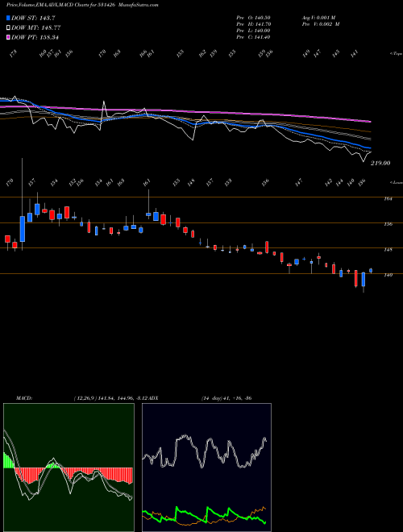The image size is (403, 532).
Task: Click the Pre C: 141.49 value
Action: pyautogui.click(x=253, y=36)
